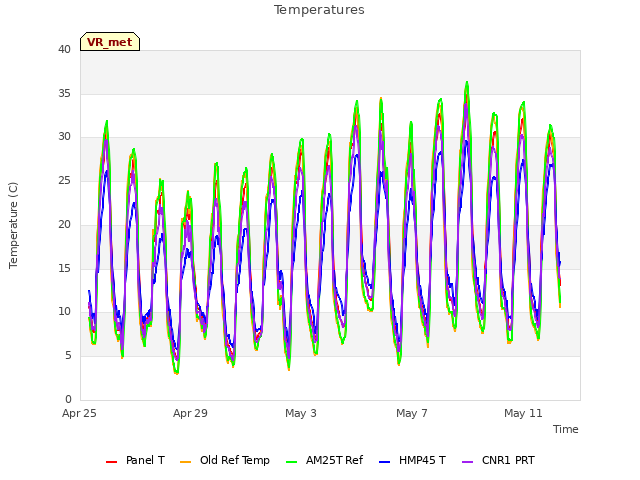Click the May 11 x-axis label
The width and height of the screenshot is (640, 480).
pos(523,413)
